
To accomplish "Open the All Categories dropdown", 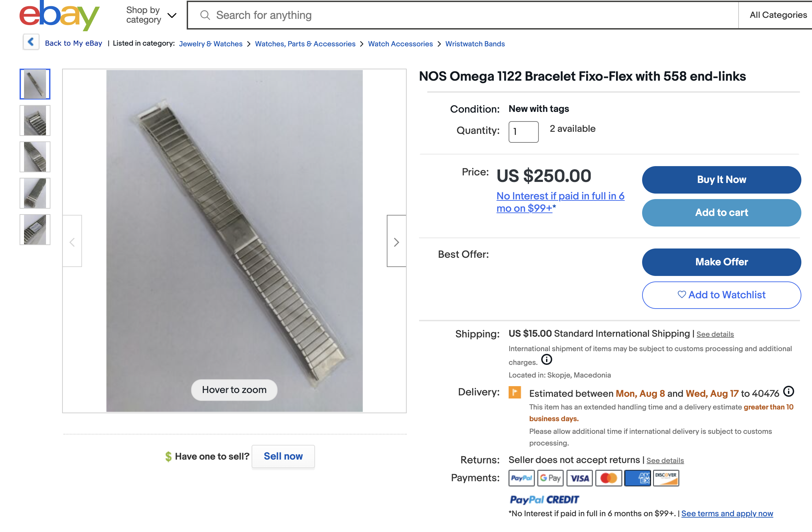I will pyautogui.click(x=778, y=15).
